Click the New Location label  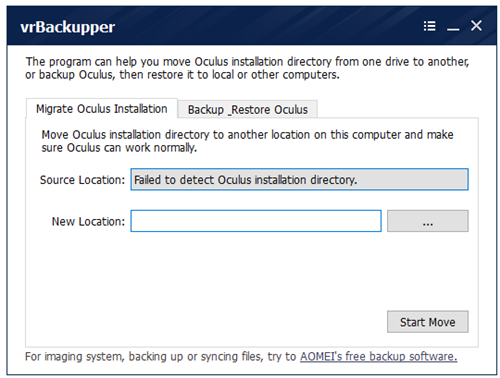88,221
